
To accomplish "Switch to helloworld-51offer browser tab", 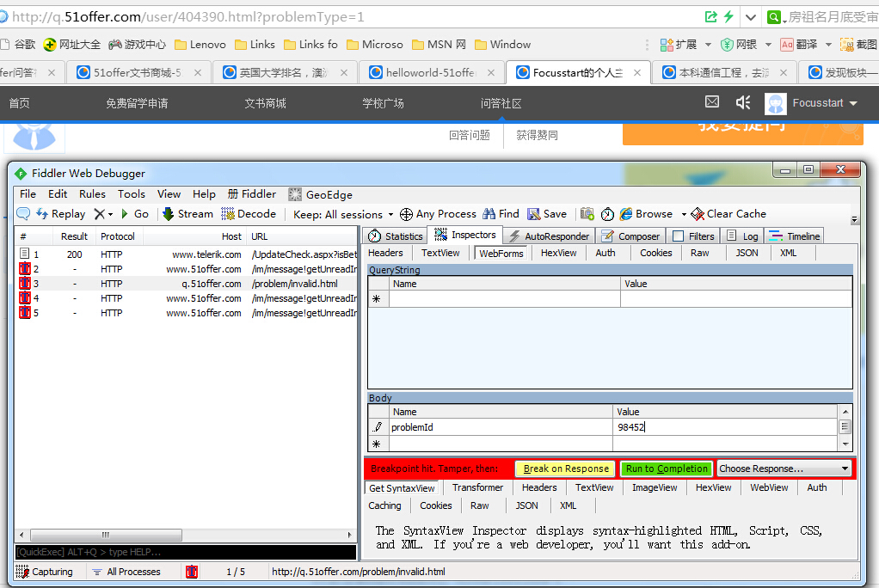I will [x=431, y=73].
